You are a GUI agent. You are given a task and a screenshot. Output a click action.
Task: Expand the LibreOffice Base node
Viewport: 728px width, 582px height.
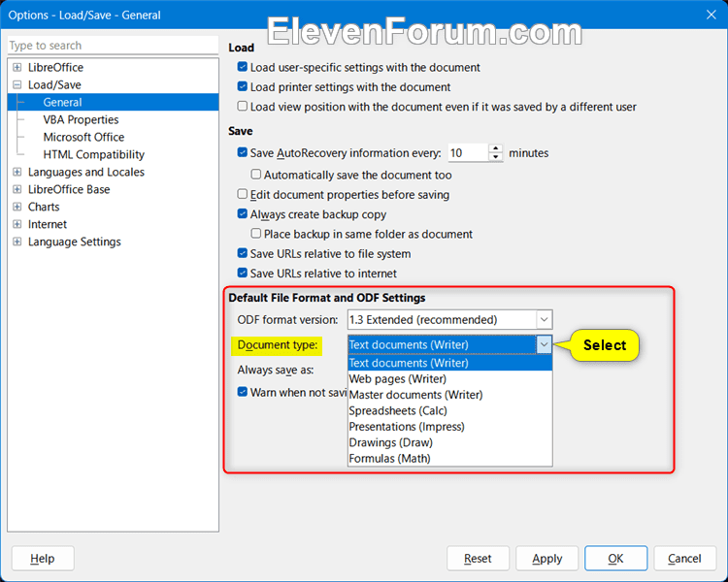click(17, 189)
